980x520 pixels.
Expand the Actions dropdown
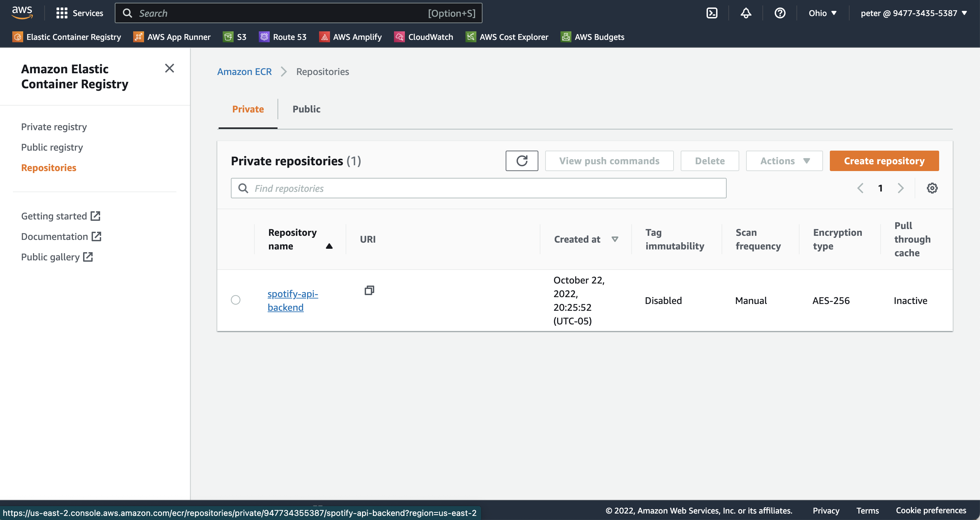(784, 160)
